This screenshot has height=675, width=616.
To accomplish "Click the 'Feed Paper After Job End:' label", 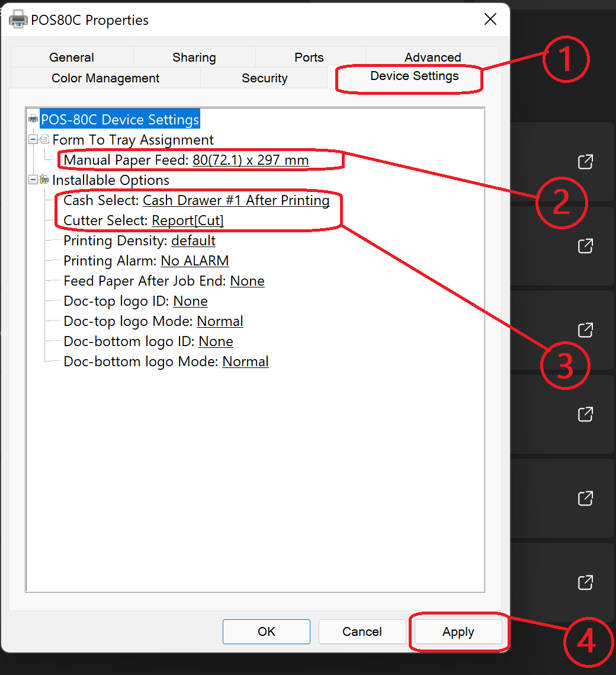I will pyautogui.click(x=145, y=281).
